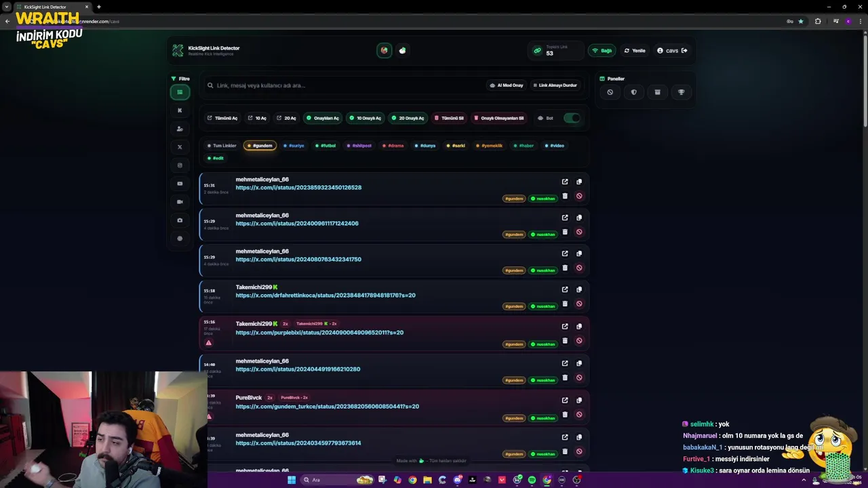Select the Tum Linkler category tab
This screenshot has height=488, width=868.
tap(222, 146)
